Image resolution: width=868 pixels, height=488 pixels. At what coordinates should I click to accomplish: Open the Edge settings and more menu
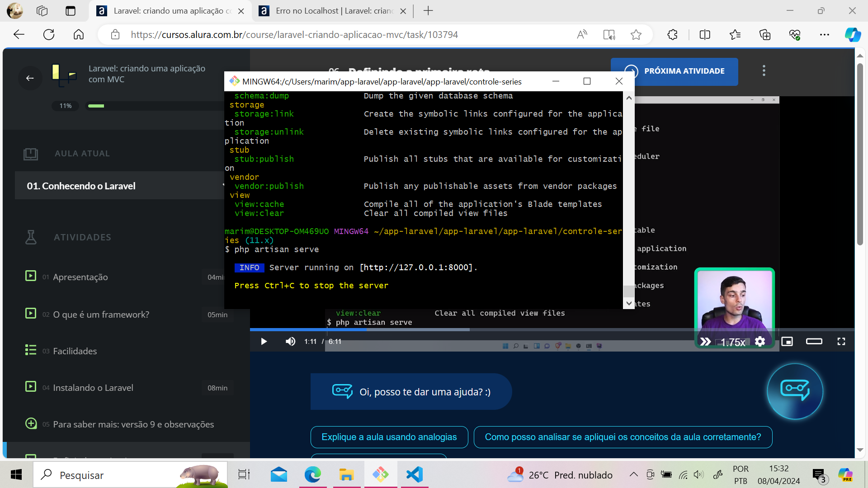pyautogui.click(x=825, y=35)
